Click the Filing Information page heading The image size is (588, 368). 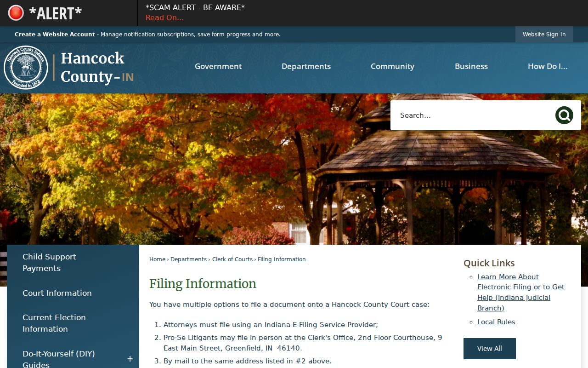click(x=203, y=284)
